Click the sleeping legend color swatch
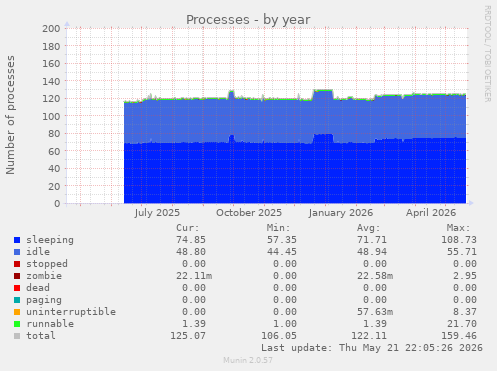 tap(17, 240)
